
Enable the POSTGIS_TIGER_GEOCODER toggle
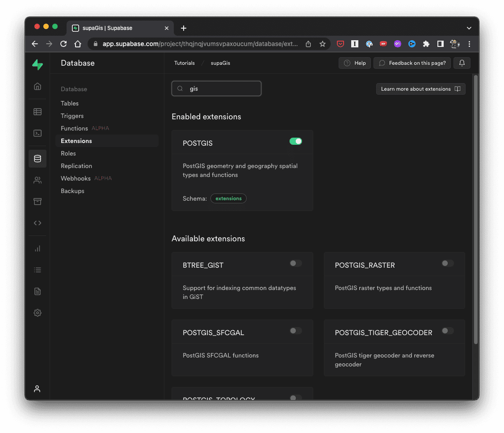click(x=447, y=331)
